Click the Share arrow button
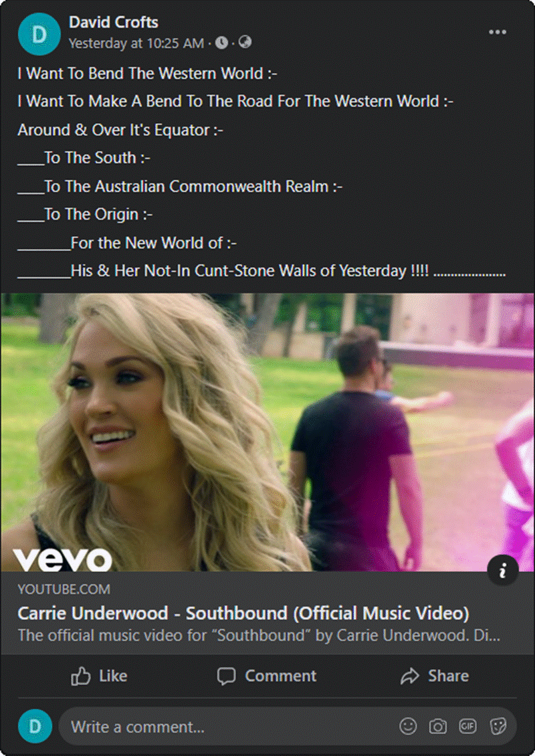 tap(435, 676)
